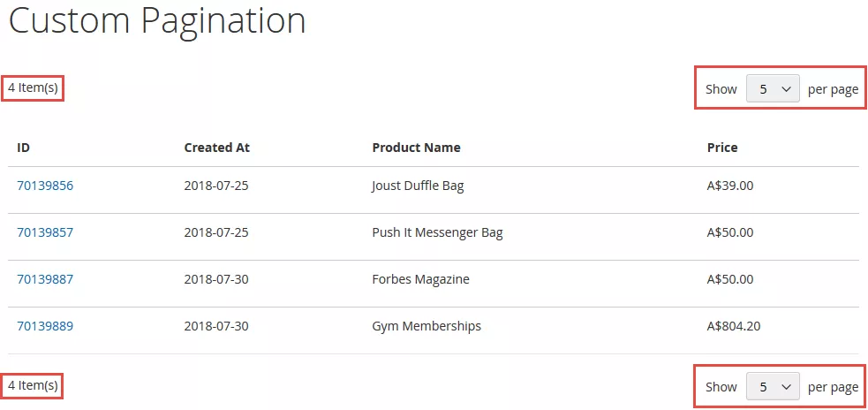The height and width of the screenshot is (410, 868).
Task: Expand the top per page dropdown
Action: [x=773, y=88]
